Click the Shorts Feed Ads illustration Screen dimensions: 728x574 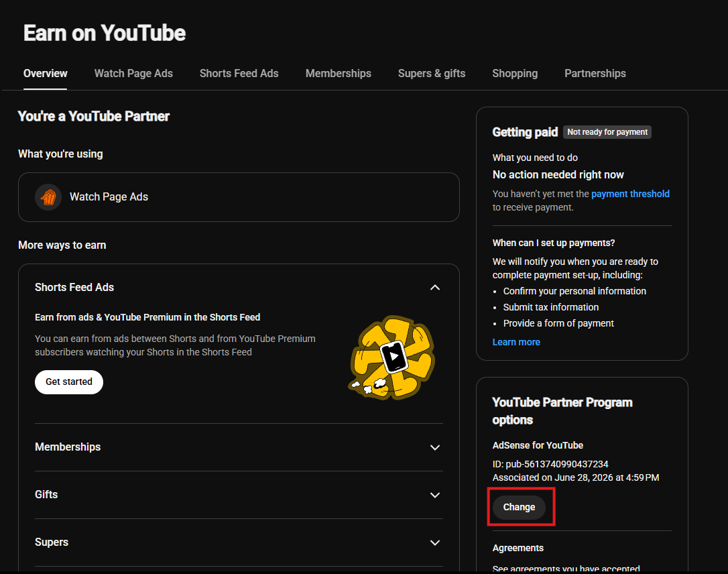[x=392, y=357]
